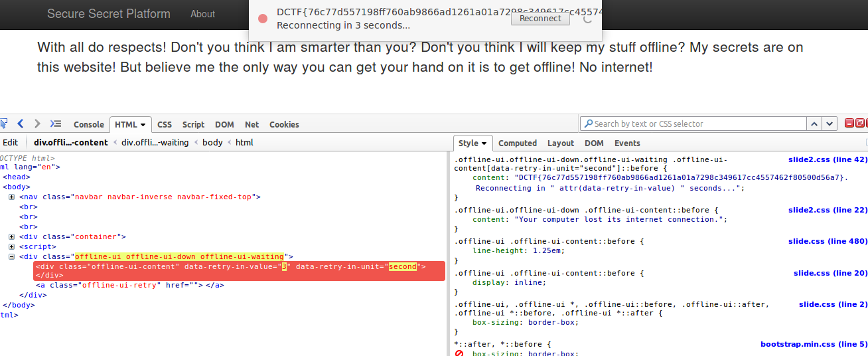Image resolution: width=868 pixels, height=356 pixels.
Task: Switch to the CSS panel
Action: pyautogui.click(x=165, y=124)
